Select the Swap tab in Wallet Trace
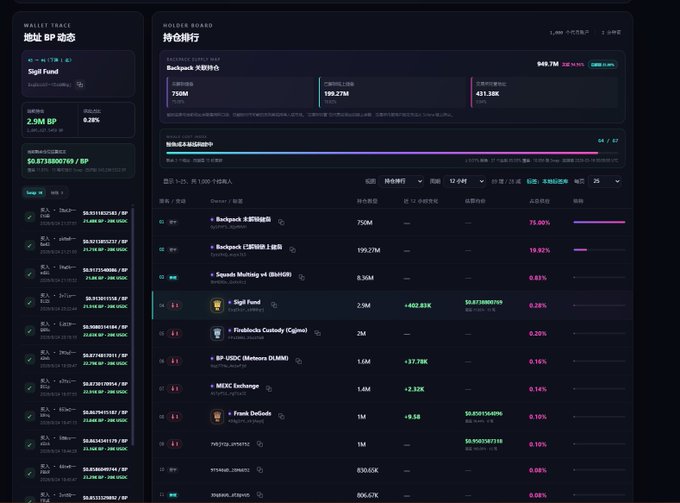This screenshot has width=680, height=503. click(x=34, y=193)
